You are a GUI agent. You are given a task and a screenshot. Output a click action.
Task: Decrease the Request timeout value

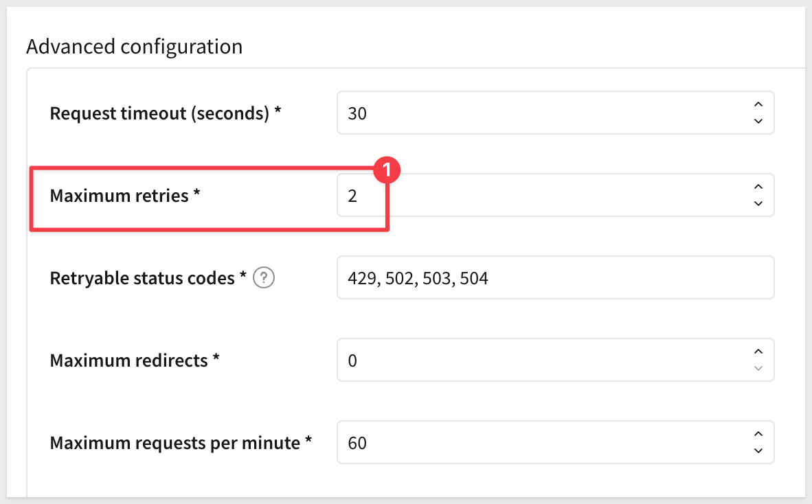click(758, 121)
